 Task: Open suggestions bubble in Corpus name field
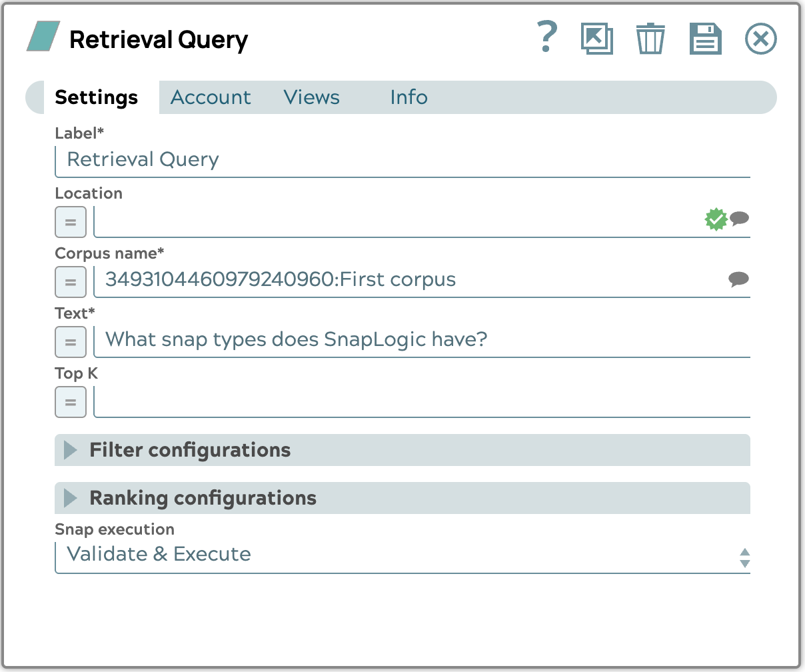pyautogui.click(x=738, y=279)
